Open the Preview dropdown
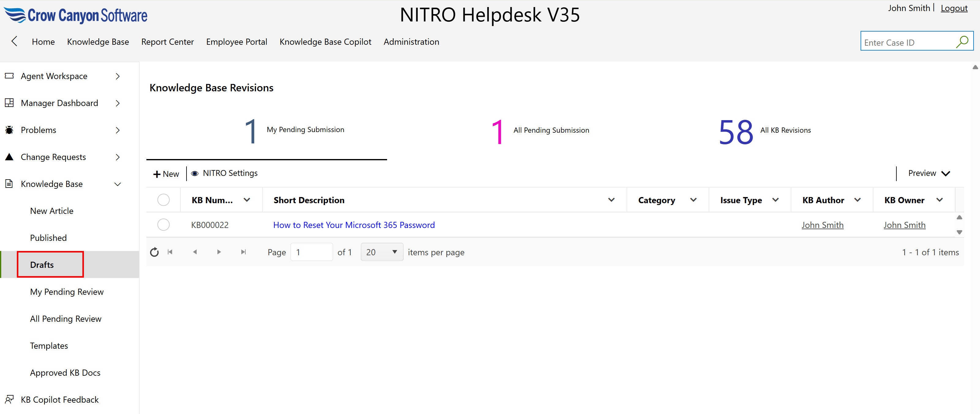Image resolution: width=980 pixels, height=414 pixels. pyautogui.click(x=929, y=173)
